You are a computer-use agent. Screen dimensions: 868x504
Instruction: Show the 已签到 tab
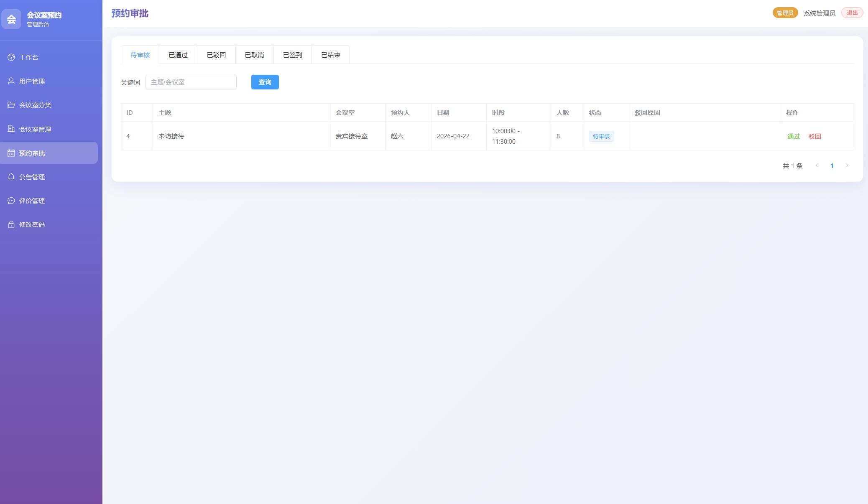click(292, 55)
